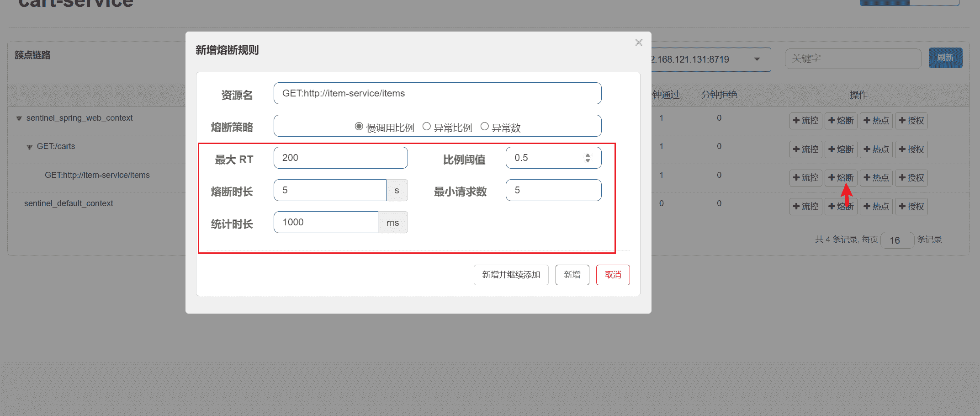Click +熔断 for GET:/carts row
This screenshot has width=980, height=416.
click(841, 149)
